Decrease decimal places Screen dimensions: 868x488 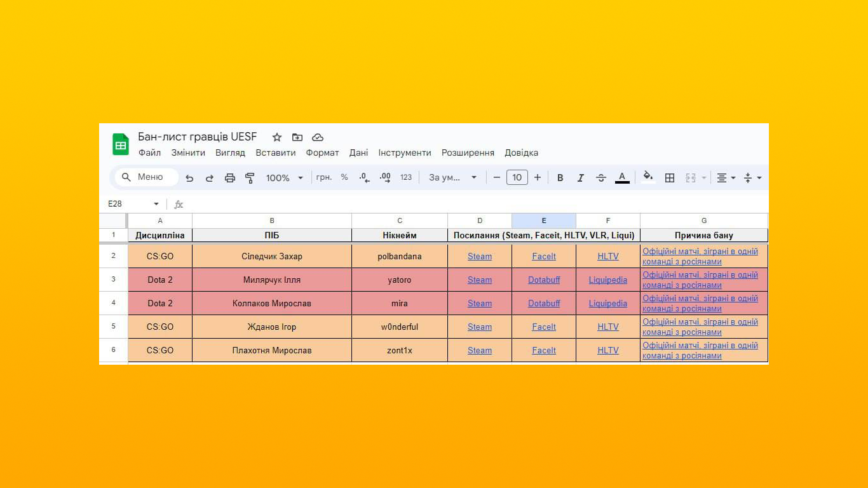[x=364, y=178]
